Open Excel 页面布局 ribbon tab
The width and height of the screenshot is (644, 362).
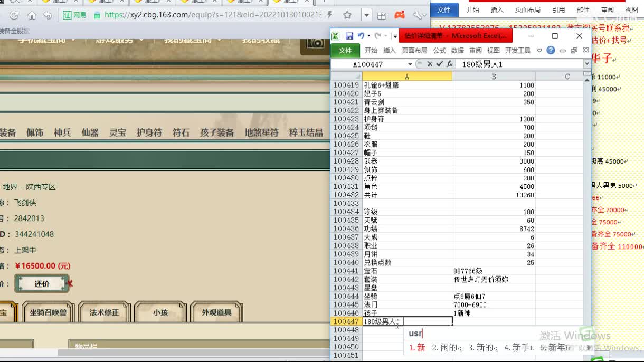tap(414, 51)
